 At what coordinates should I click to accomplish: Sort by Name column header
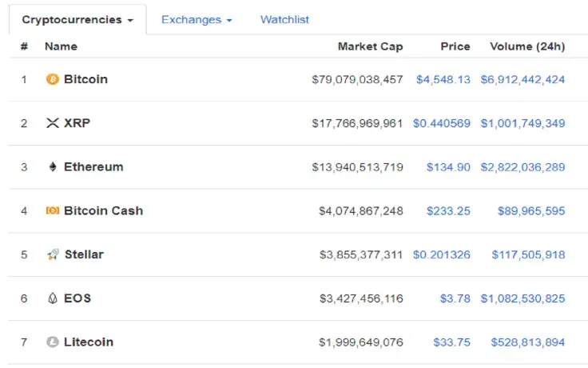(61, 46)
